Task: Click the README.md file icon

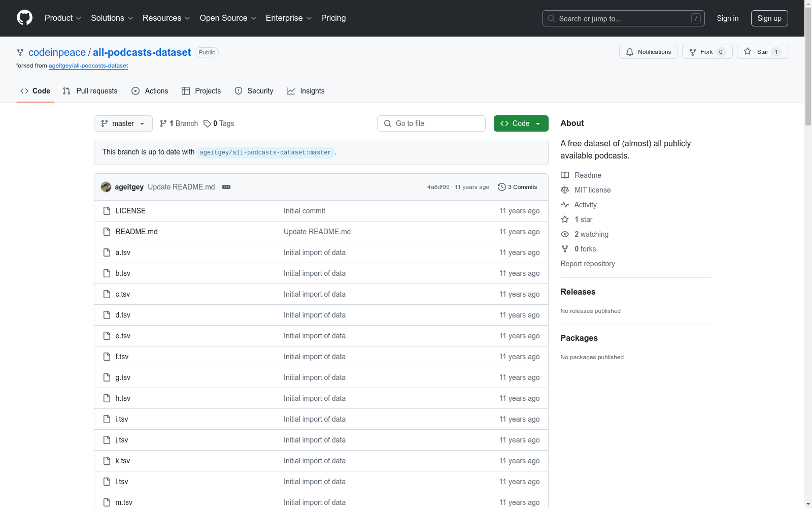Action: point(107,232)
